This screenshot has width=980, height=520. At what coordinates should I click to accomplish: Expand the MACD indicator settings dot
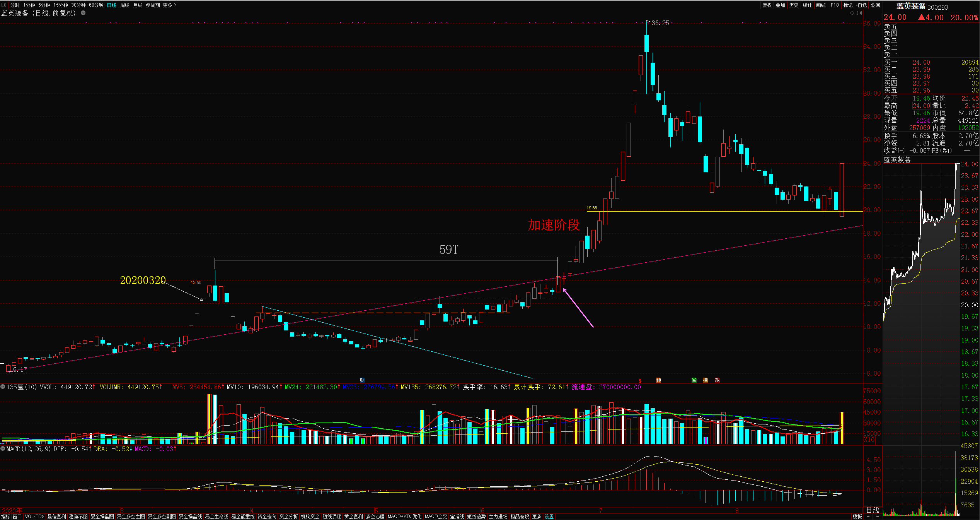pos(3,448)
